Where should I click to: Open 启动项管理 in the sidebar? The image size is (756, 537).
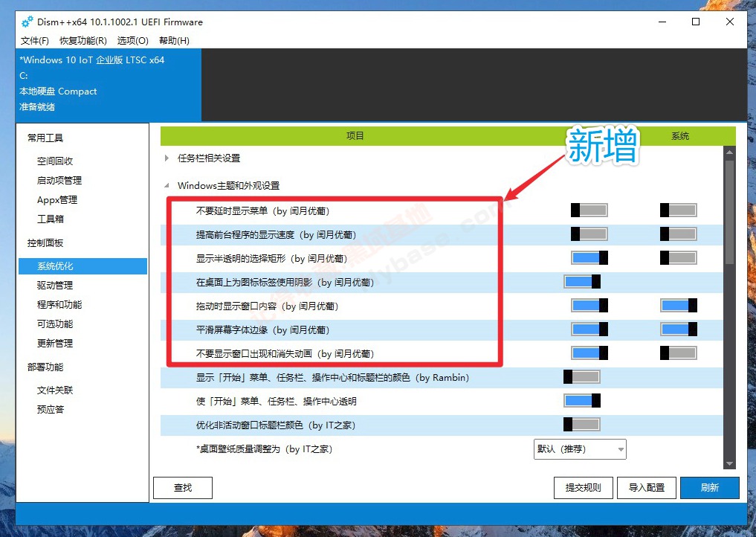click(x=59, y=180)
